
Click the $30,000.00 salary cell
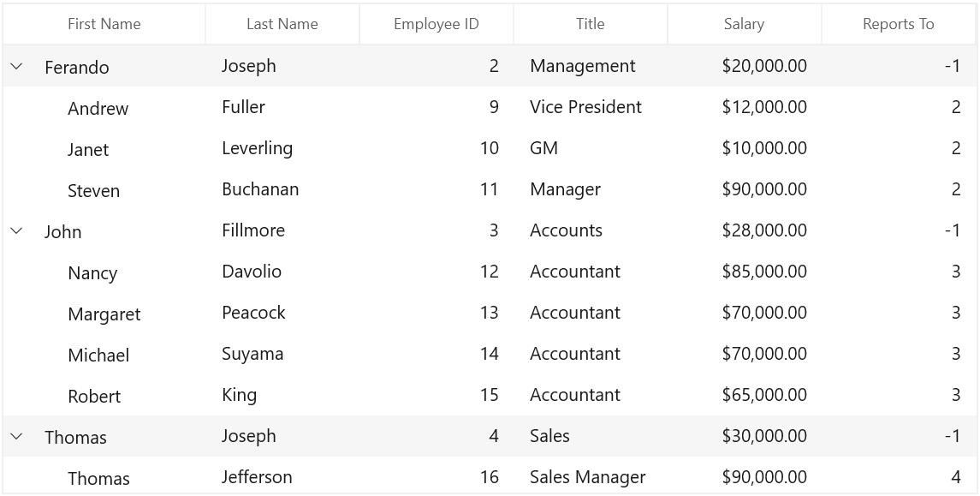click(745, 436)
